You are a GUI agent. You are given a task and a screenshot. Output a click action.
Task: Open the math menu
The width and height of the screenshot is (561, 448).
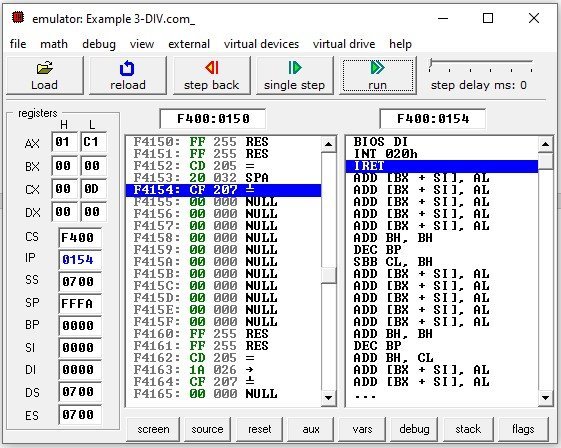tap(54, 44)
